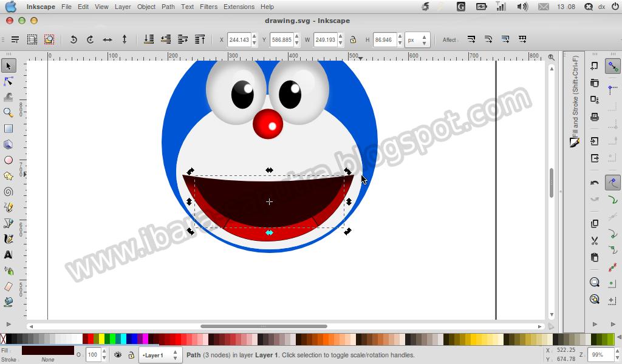The width and height of the screenshot is (622, 364).
Task: Open the Layer menu
Action: (123, 7)
